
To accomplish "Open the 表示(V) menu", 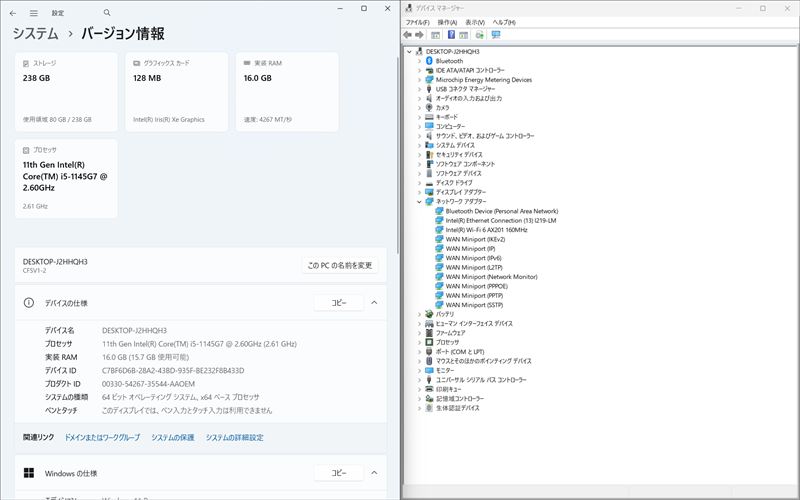I will (476, 22).
